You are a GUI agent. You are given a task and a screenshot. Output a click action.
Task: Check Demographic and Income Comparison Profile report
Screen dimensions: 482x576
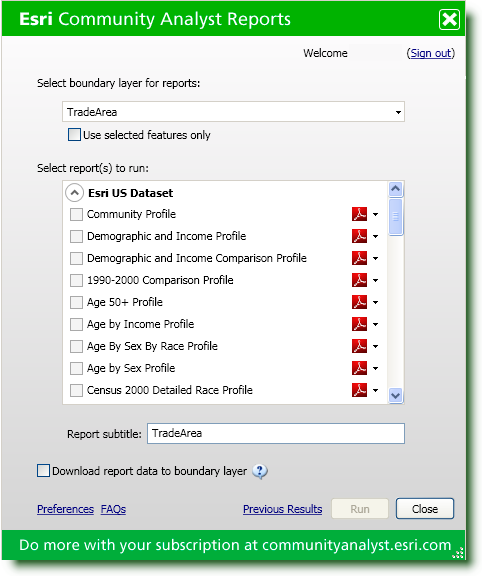pyautogui.click(x=76, y=258)
